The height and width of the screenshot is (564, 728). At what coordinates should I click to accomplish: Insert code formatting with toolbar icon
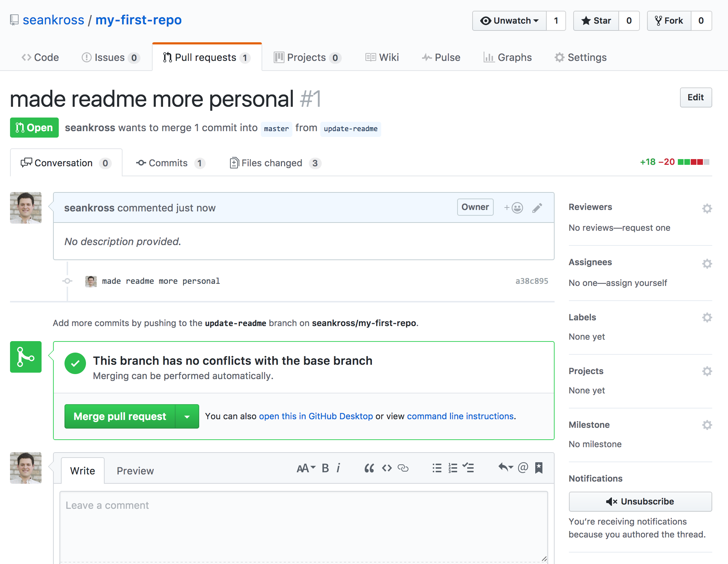[x=387, y=468]
